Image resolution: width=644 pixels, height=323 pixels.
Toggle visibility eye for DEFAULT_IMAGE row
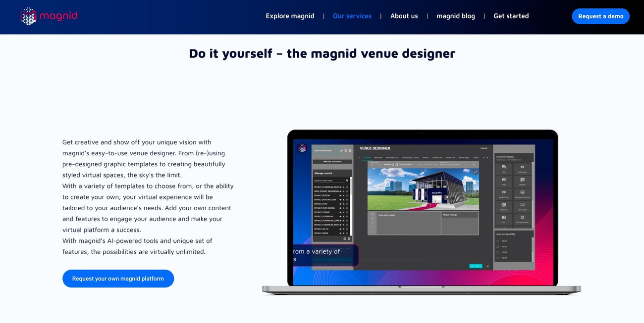[340, 233]
